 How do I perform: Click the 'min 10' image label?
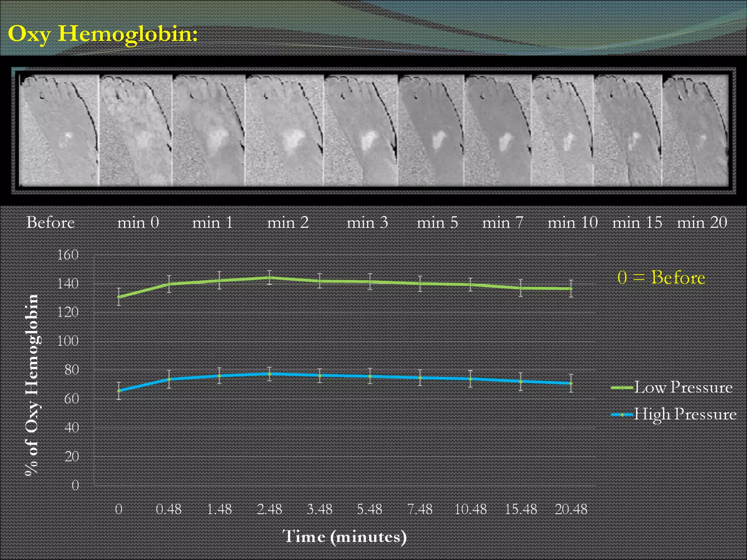(x=573, y=222)
